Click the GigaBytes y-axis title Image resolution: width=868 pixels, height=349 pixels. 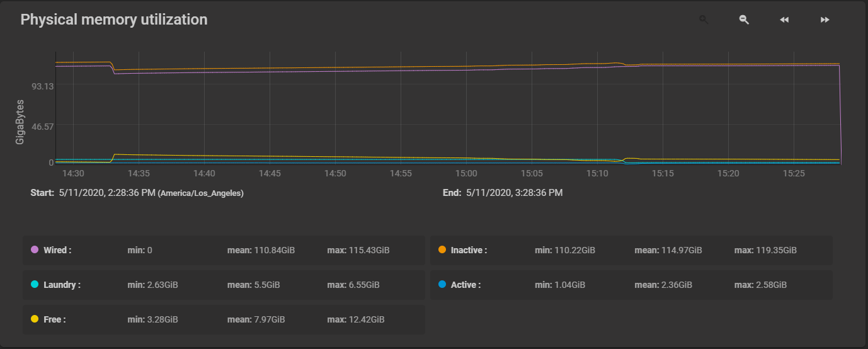[x=20, y=122]
